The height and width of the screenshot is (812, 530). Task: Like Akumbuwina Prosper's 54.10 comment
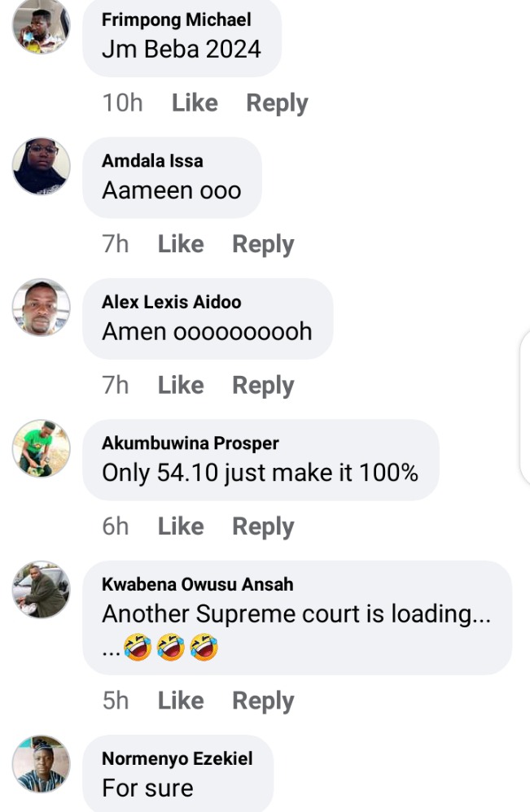[181, 526]
